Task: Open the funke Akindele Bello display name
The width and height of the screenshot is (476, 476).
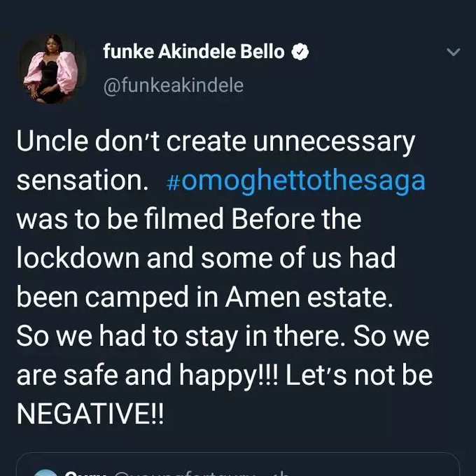Action: click(195, 52)
